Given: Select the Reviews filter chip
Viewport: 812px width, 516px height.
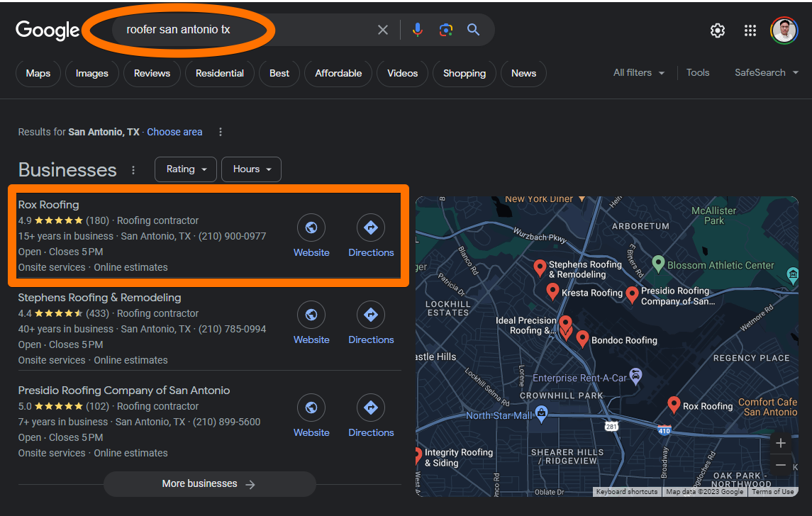Looking at the screenshot, I should pos(152,74).
